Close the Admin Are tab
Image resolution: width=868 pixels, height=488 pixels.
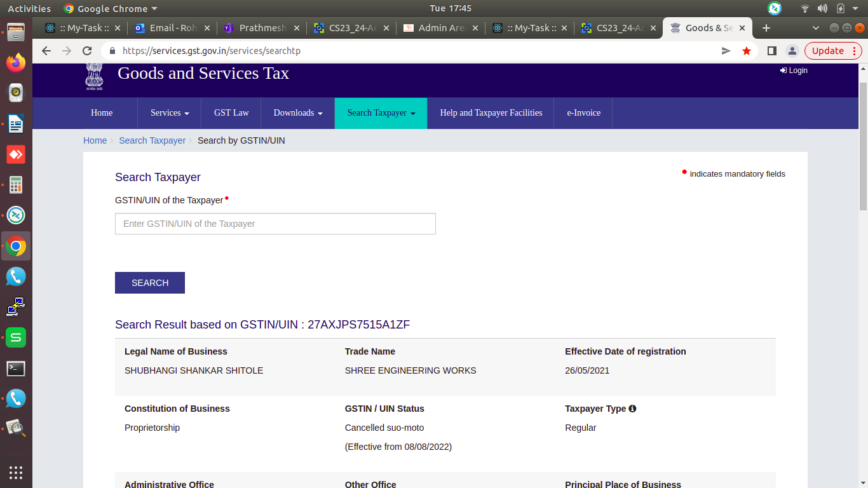click(x=474, y=28)
